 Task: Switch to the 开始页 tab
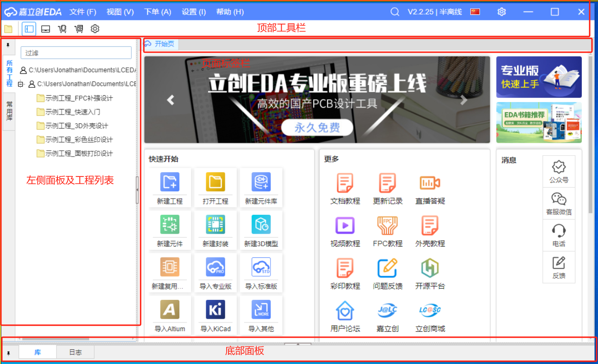pos(160,44)
